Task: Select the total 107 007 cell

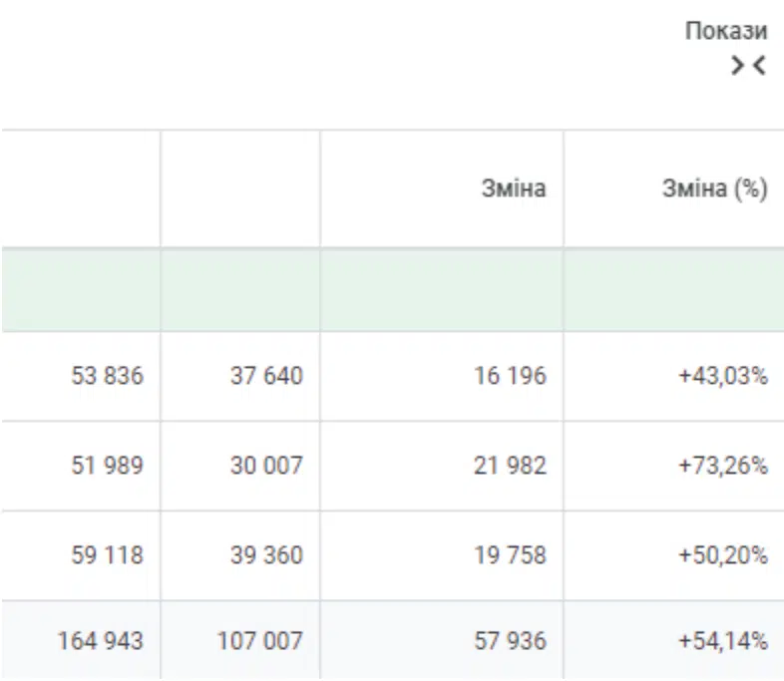Action: (x=259, y=640)
